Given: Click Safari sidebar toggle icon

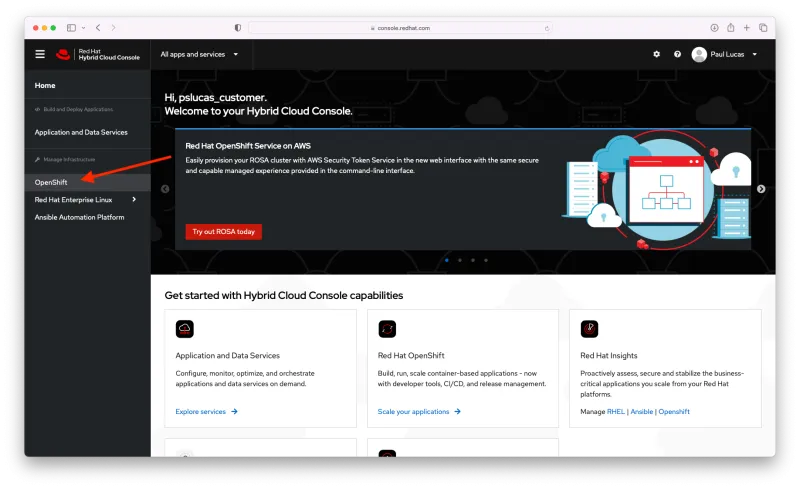Looking at the screenshot, I should tap(71, 28).
